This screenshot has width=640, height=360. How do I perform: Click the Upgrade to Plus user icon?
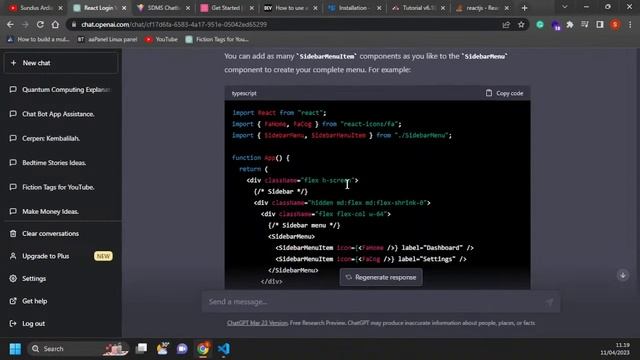(x=13, y=256)
